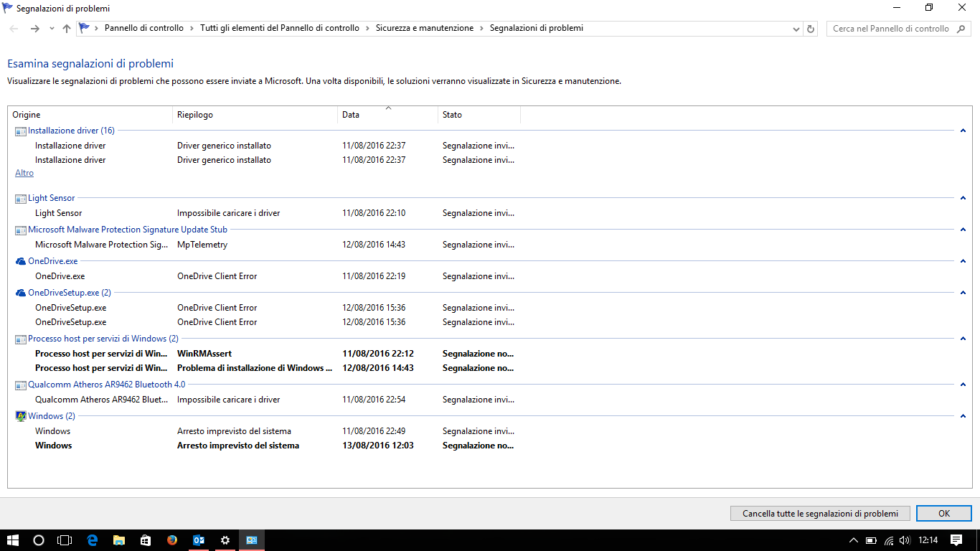980x551 pixels.
Task: Collapse Processo host per servizi group
Action: pyautogui.click(x=963, y=339)
